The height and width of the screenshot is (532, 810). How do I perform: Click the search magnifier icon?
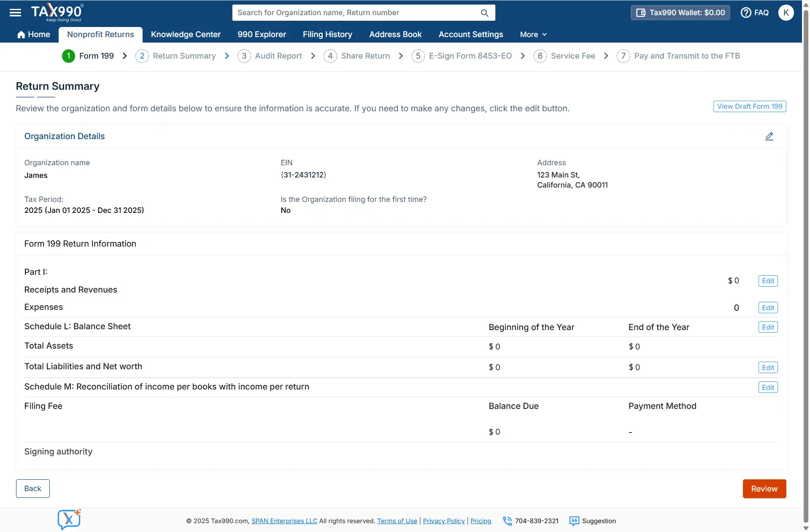[484, 13]
